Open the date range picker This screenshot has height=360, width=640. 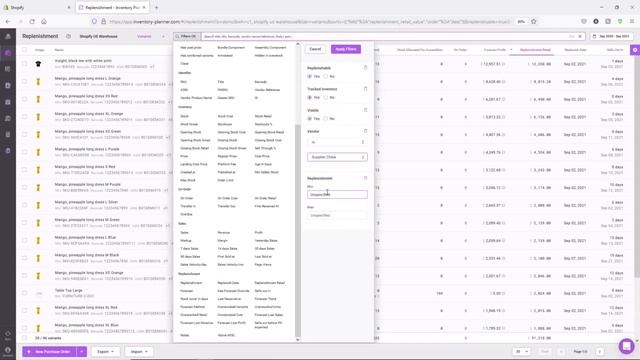611,36
